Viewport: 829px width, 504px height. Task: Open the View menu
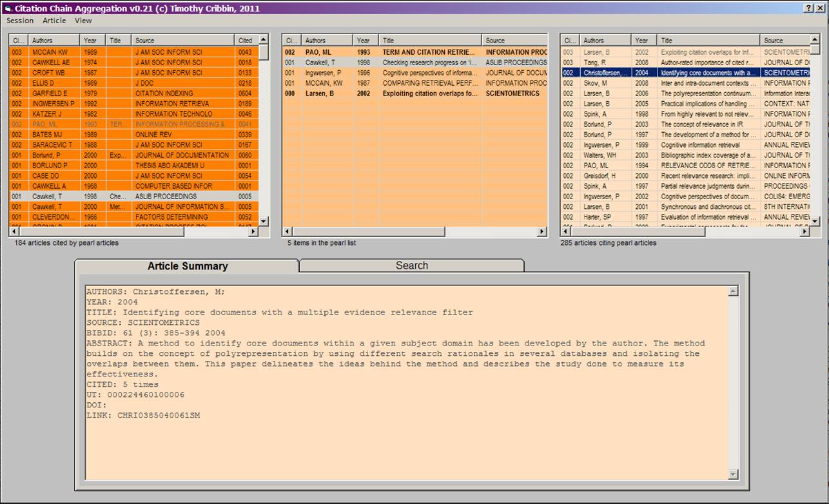(83, 21)
